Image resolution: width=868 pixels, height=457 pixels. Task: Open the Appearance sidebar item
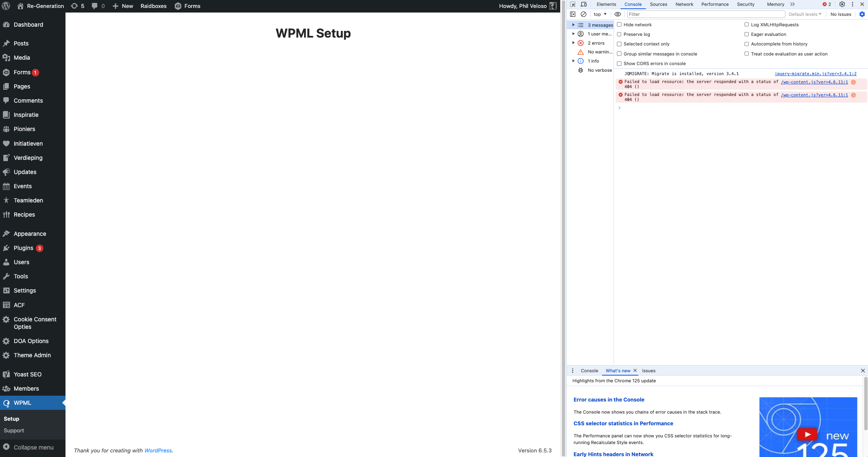33,234
